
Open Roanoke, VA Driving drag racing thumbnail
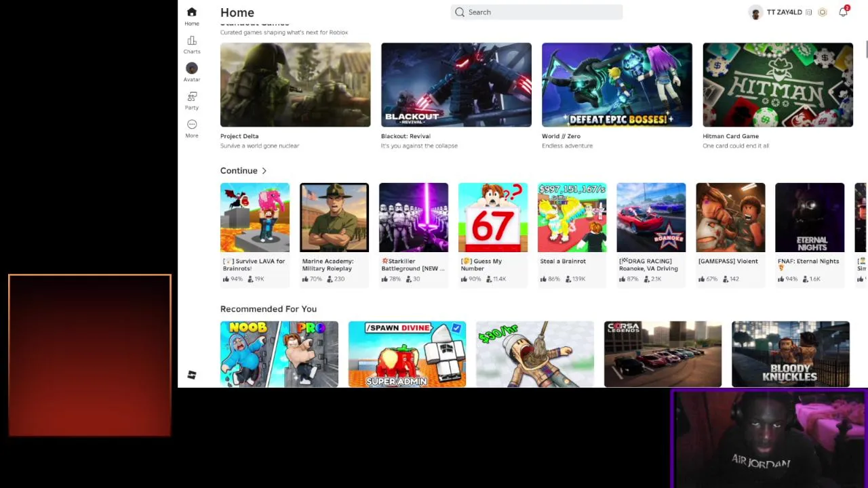tap(651, 218)
